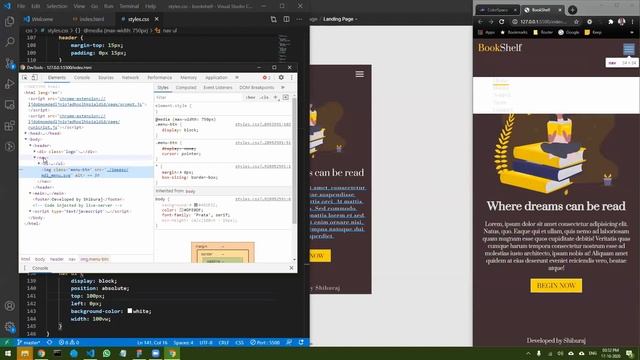The image size is (640, 360).
Task: Click the master branch in status bar
Action: point(28,342)
